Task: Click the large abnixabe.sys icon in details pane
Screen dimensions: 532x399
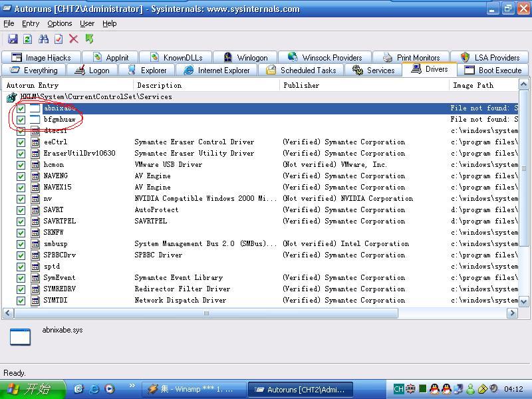Action: (21, 337)
